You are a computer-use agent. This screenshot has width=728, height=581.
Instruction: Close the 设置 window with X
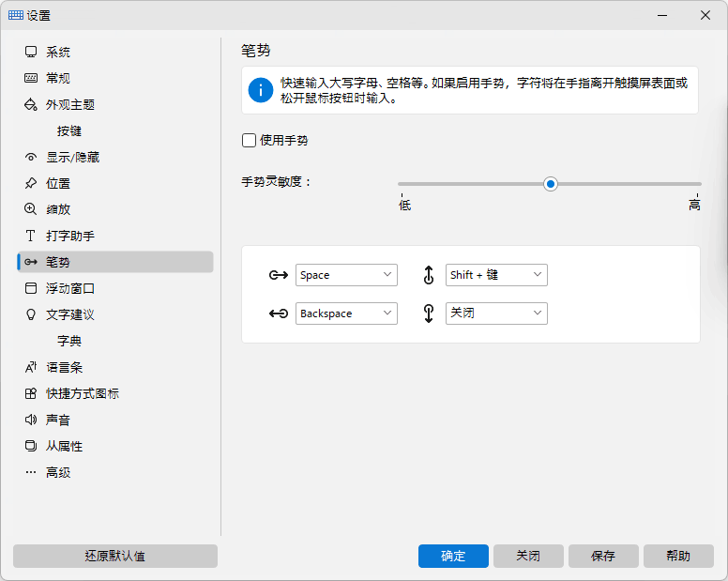click(x=705, y=15)
